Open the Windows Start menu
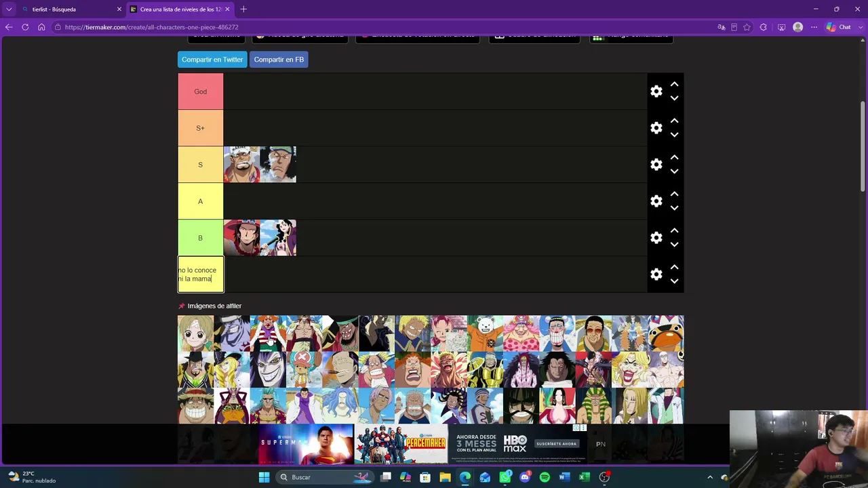This screenshot has height=488, width=868. click(x=264, y=477)
